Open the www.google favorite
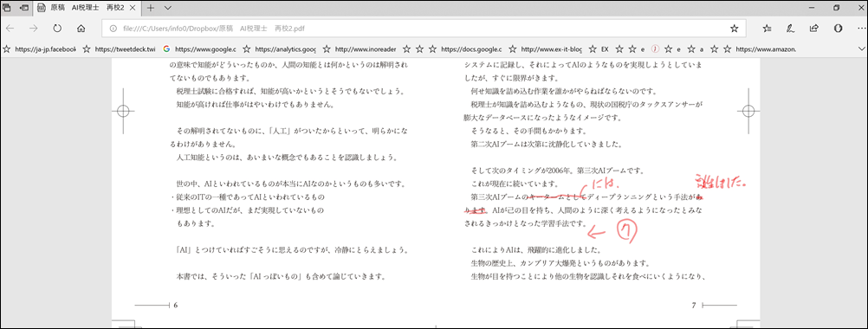Viewport: 868px width, 329px height. (199, 48)
